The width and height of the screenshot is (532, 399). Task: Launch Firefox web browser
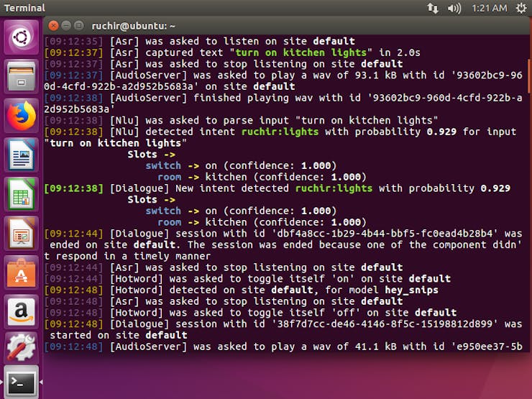[21, 116]
